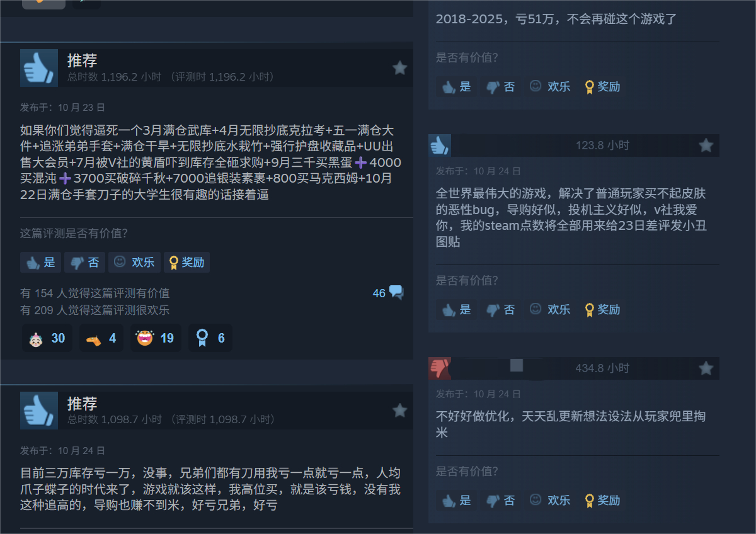Mark the 434.8 hour review as 欢乐
Image resolution: width=756 pixels, height=534 pixels.
(550, 501)
